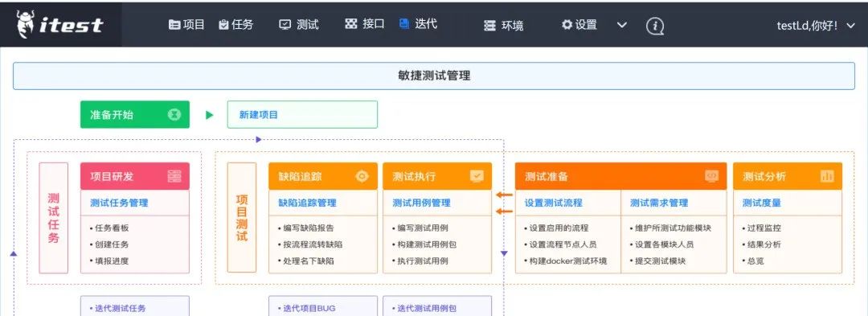Open the 设置 menu
The height and width of the screenshot is (316, 868).
point(579,24)
